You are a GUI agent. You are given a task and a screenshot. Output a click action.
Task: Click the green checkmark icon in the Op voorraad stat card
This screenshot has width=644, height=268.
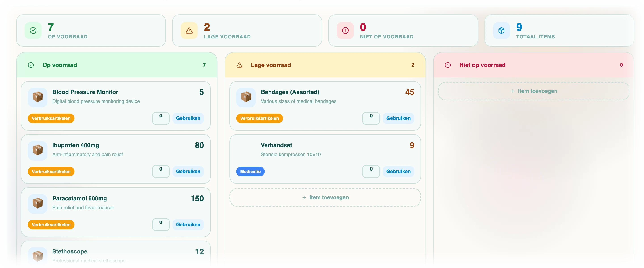pos(33,30)
